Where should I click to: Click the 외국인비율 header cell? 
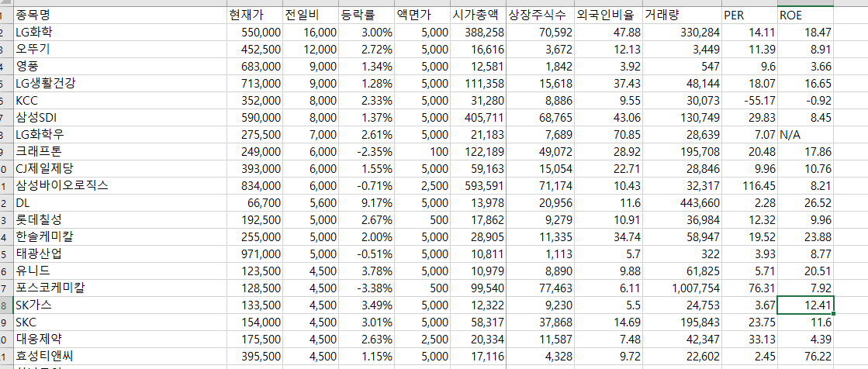(608, 15)
